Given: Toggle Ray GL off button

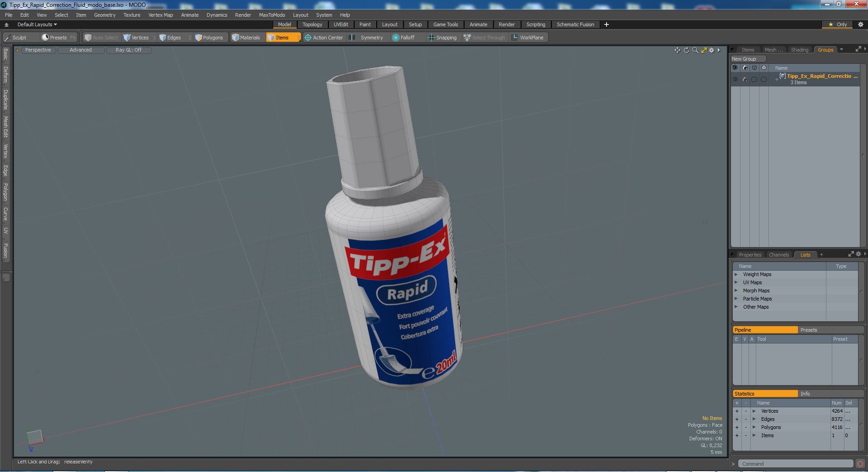Looking at the screenshot, I should (128, 50).
